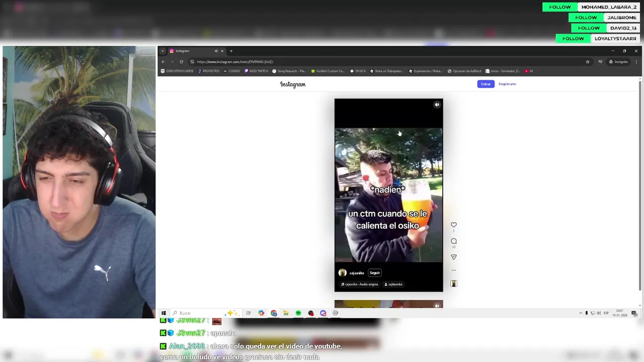Open the red YouTube M bookmark
Viewport: 644px width, 362px height.
pyautogui.click(x=529, y=71)
